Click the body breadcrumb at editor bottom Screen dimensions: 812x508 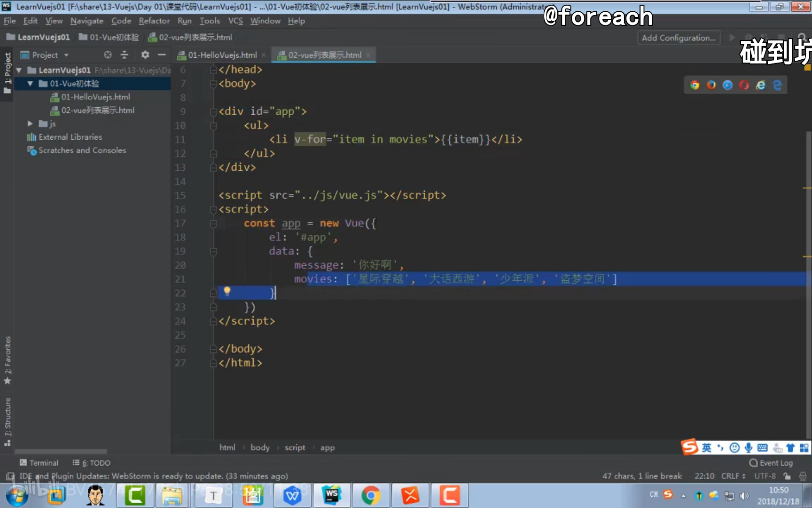[x=260, y=447]
